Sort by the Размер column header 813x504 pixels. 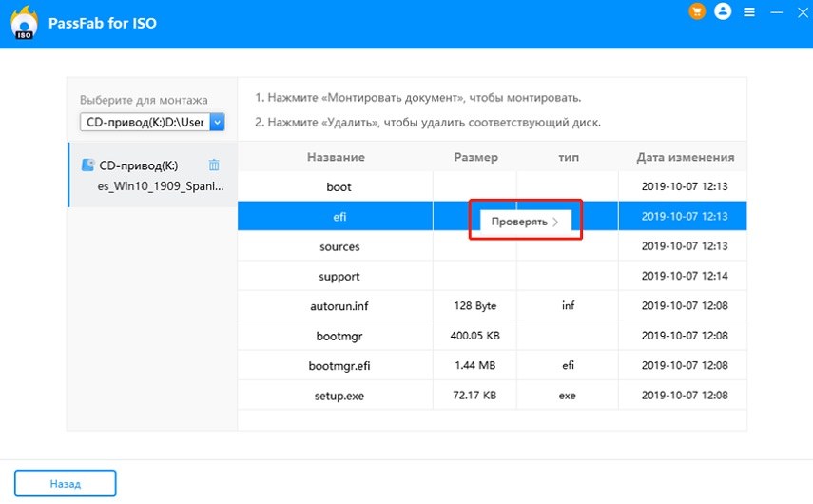[475, 157]
